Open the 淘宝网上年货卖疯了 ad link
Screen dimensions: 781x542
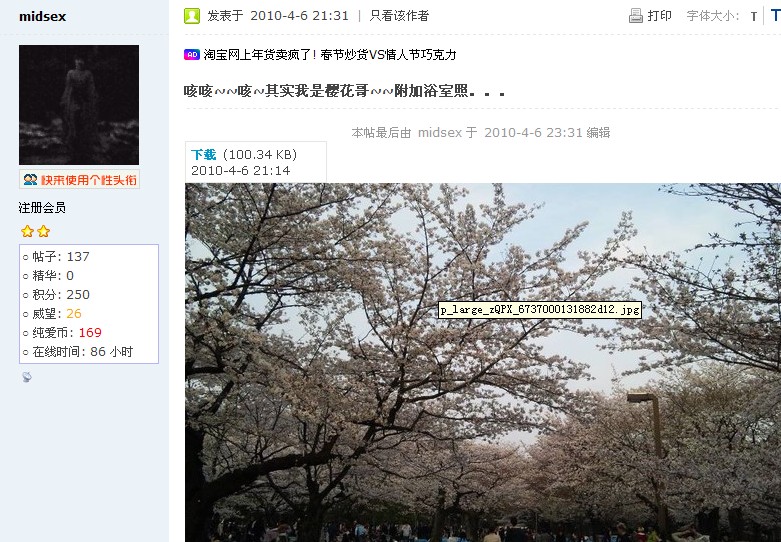click(330, 55)
